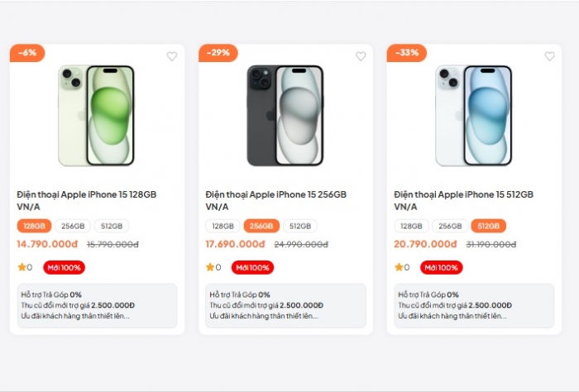The image size is (579, 392).
Task: Open green iPhone 15 product image
Action: (x=97, y=116)
